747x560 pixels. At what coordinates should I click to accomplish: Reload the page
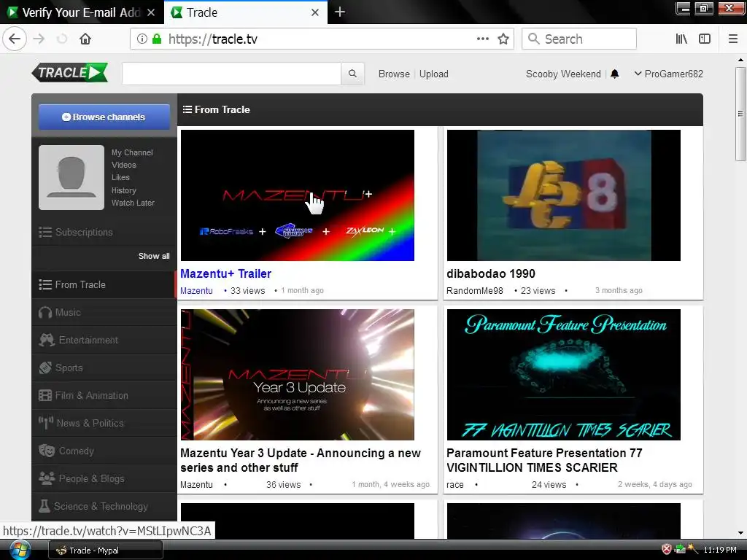click(x=62, y=39)
